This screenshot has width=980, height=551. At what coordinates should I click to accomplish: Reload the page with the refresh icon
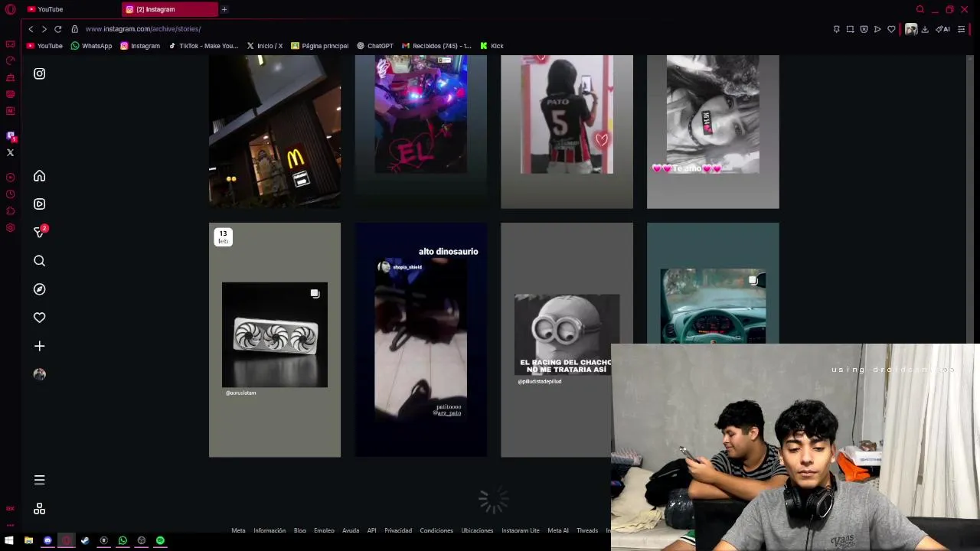click(57, 29)
